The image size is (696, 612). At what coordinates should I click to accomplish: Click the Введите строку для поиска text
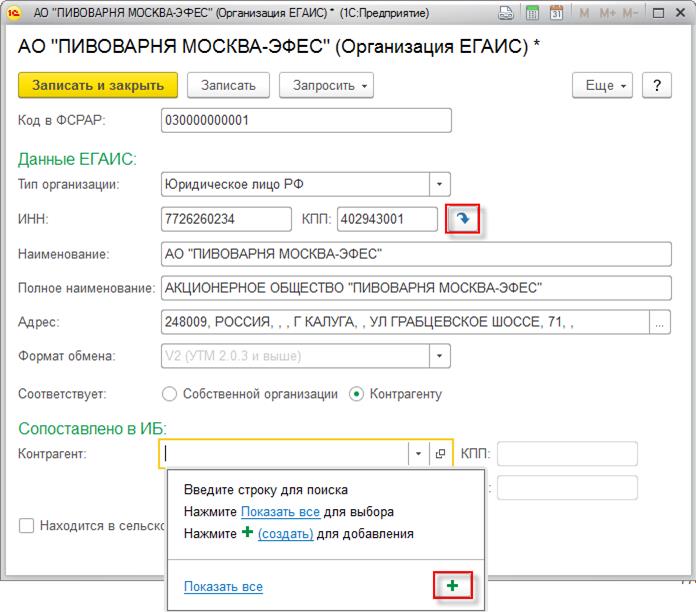(265, 490)
